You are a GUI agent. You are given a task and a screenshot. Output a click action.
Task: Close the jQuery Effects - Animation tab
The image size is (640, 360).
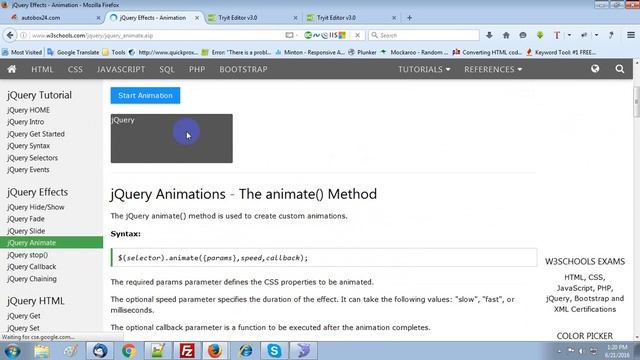(x=197, y=18)
